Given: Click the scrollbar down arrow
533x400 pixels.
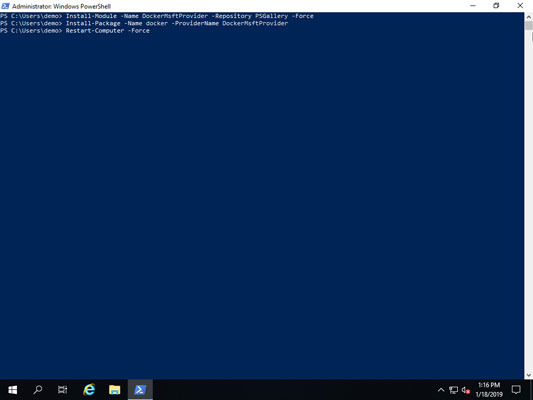Looking at the screenshot, I should pos(529,375).
